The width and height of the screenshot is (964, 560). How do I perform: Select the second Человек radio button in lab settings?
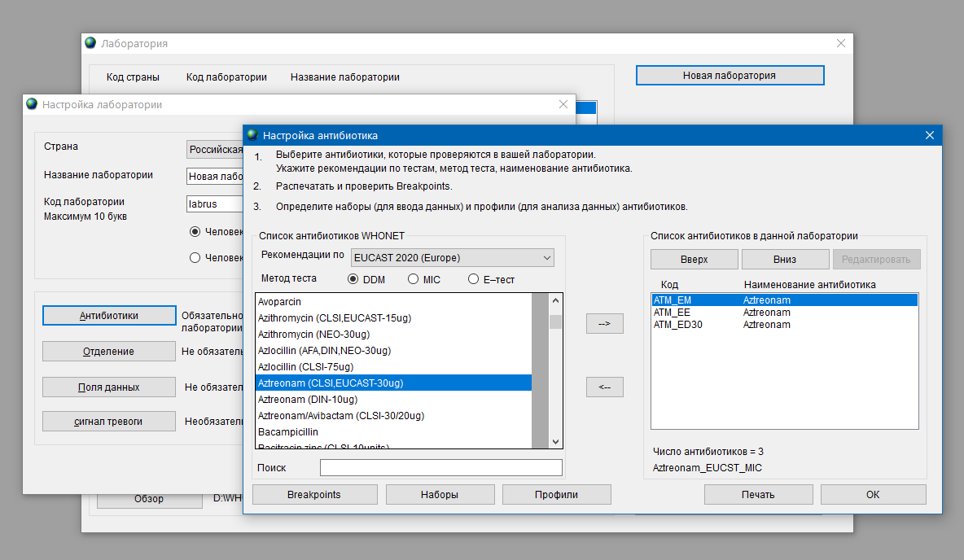195,257
